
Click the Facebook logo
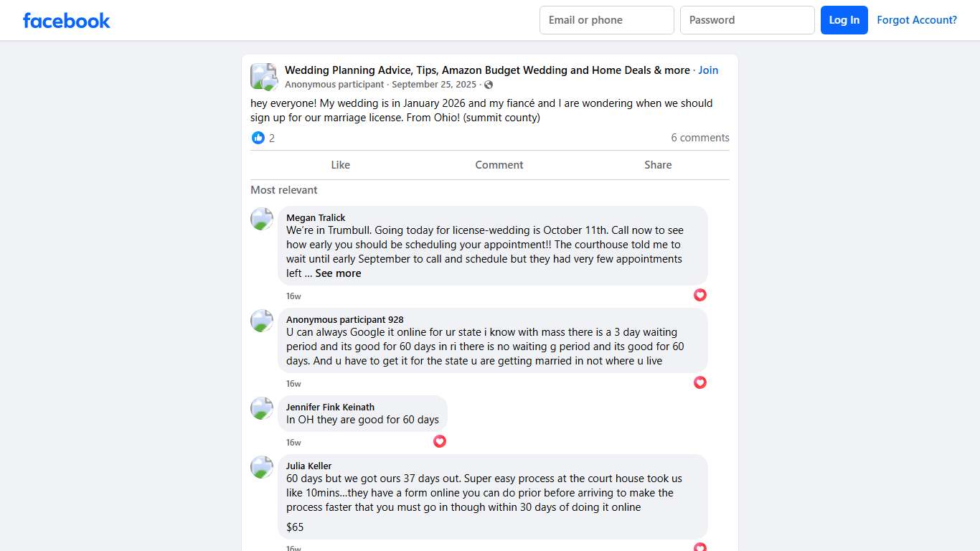(x=66, y=20)
